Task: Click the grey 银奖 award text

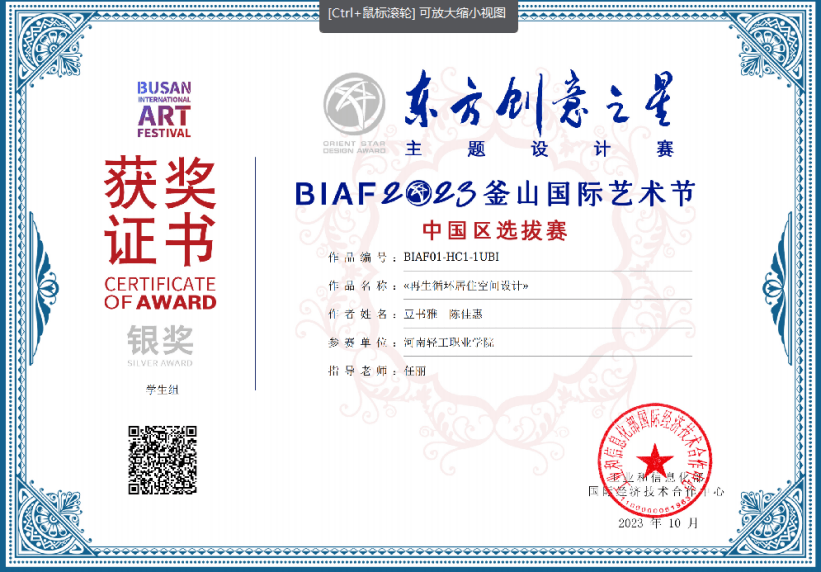Action: 160,340
